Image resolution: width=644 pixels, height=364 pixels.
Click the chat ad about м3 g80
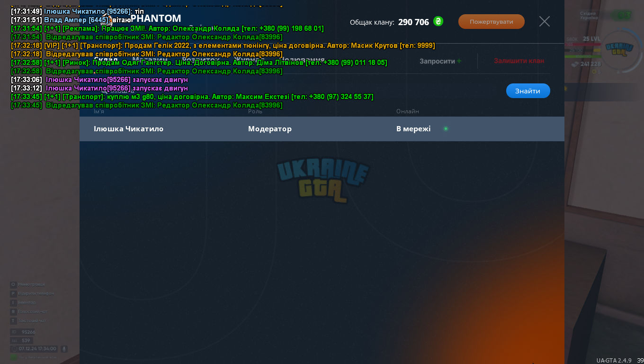(192, 97)
